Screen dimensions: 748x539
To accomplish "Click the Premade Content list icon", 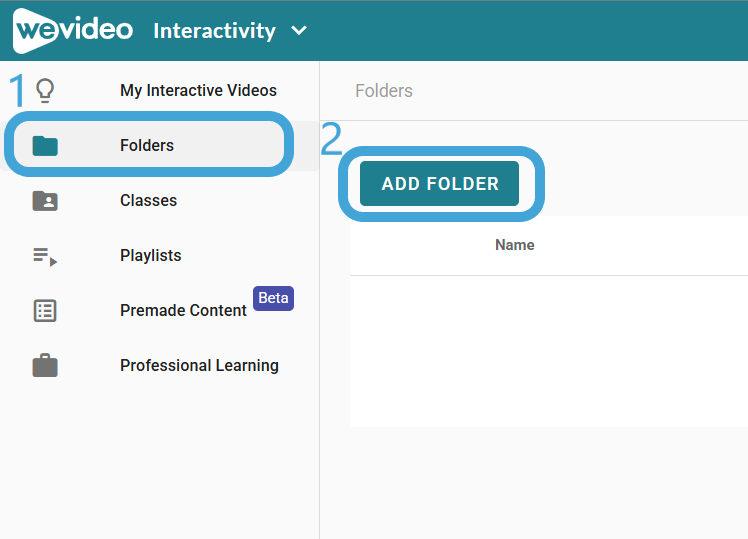I will [45, 311].
